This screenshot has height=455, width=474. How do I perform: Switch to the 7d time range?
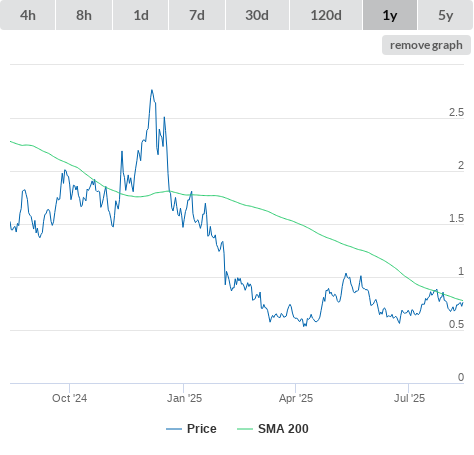(197, 15)
